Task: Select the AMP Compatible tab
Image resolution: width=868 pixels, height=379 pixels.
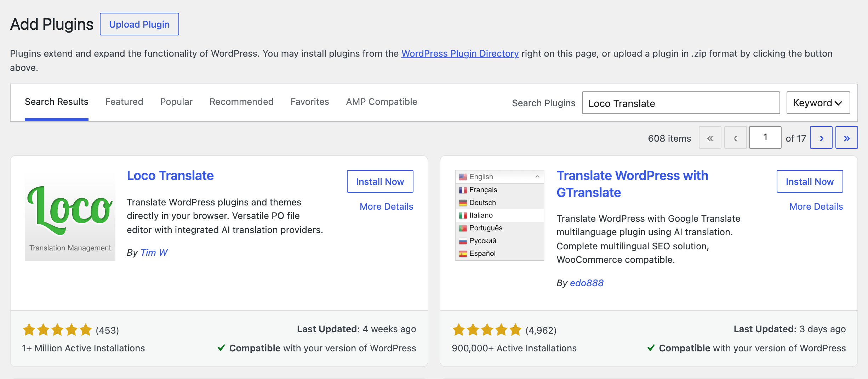Action: tap(382, 102)
